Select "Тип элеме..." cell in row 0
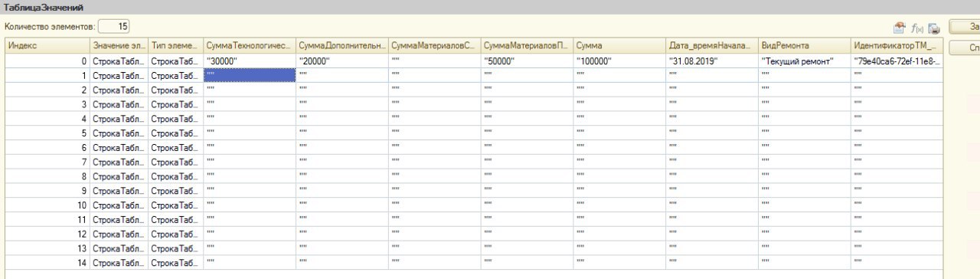Image resolution: width=980 pixels, height=279 pixels. (x=176, y=61)
